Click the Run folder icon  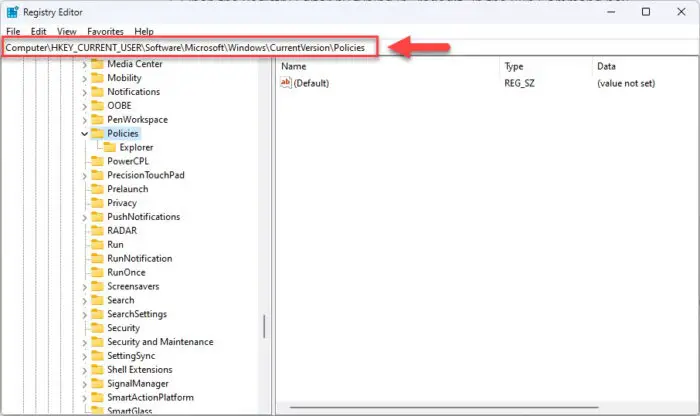coord(97,244)
